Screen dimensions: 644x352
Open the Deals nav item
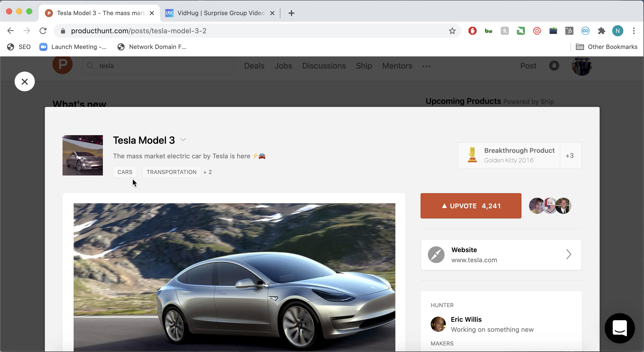254,66
